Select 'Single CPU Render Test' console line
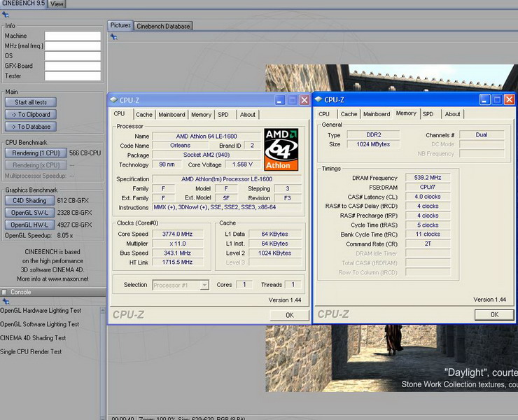Image resolution: width=518 pixels, height=420 pixels. click(x=31, y=351)
